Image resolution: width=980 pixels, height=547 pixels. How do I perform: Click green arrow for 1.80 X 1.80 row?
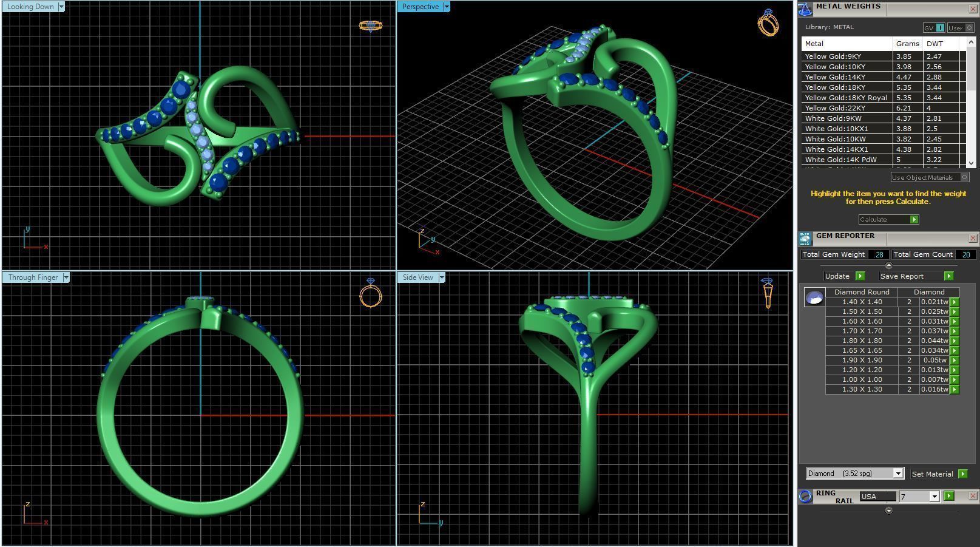[955, 341]
